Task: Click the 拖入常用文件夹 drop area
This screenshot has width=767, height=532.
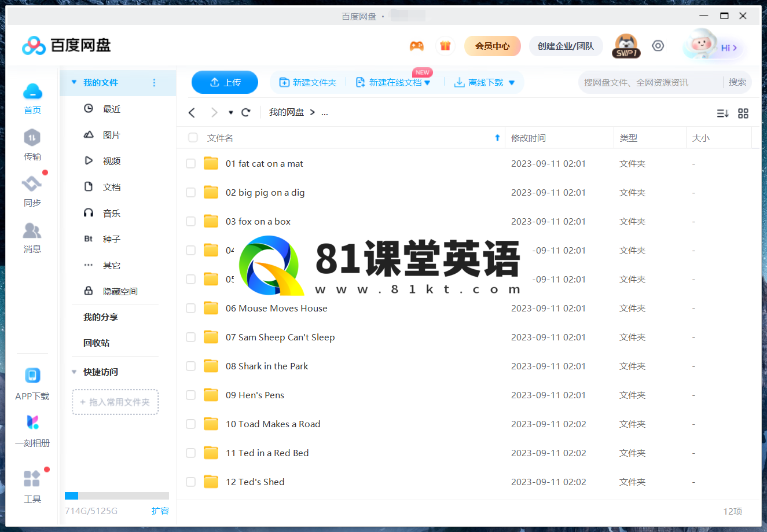Action: point(115,402)
